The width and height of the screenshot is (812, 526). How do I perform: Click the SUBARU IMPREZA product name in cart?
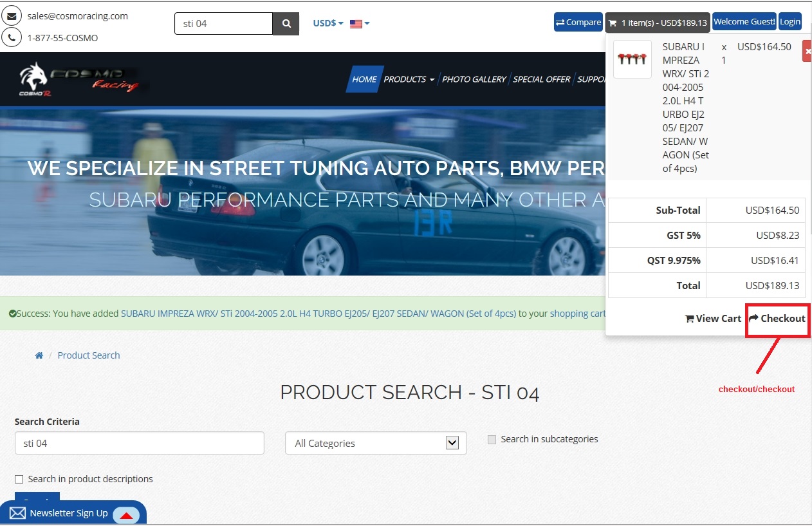686,108
